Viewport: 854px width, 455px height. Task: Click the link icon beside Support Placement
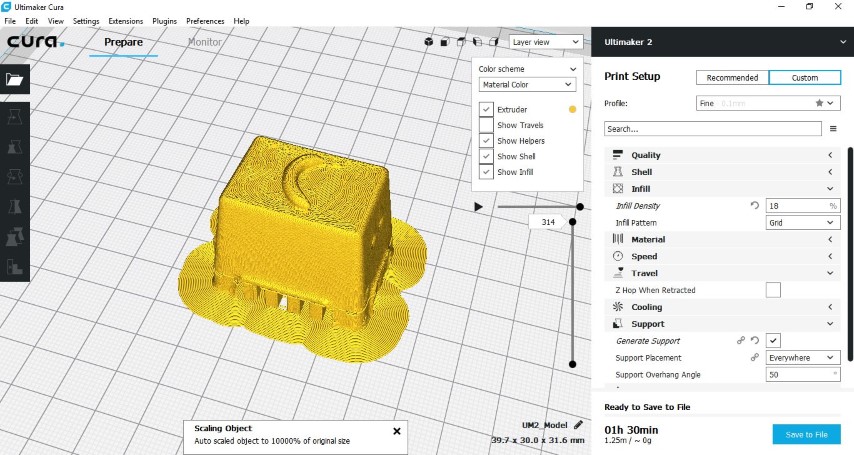755,357
